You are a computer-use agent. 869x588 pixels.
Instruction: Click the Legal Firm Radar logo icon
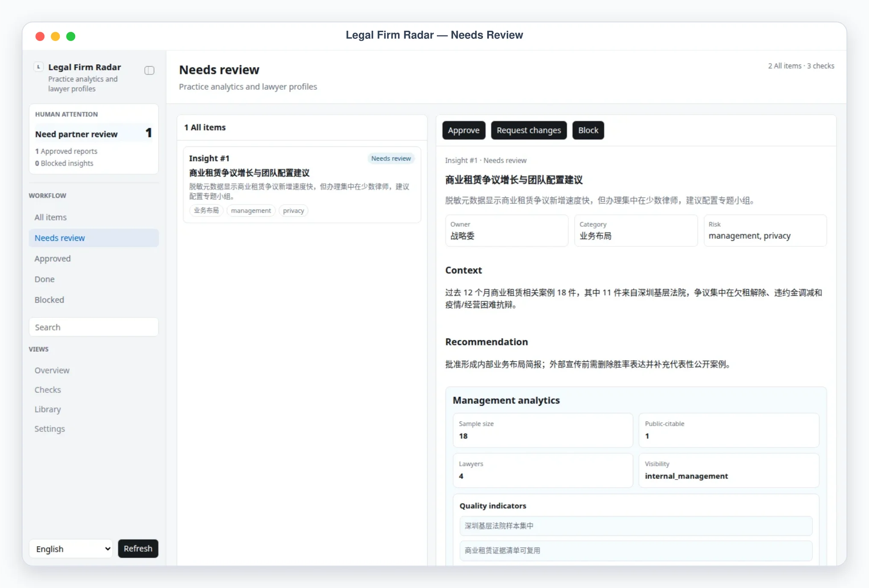click(x=38, y=67)
